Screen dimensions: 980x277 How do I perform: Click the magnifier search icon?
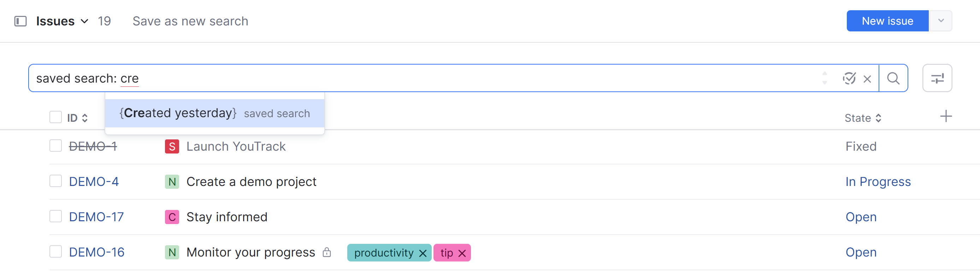click(893, 79)
